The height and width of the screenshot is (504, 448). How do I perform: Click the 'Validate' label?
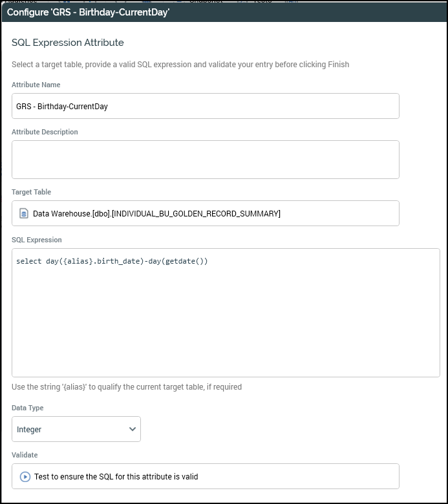point(25,455)
